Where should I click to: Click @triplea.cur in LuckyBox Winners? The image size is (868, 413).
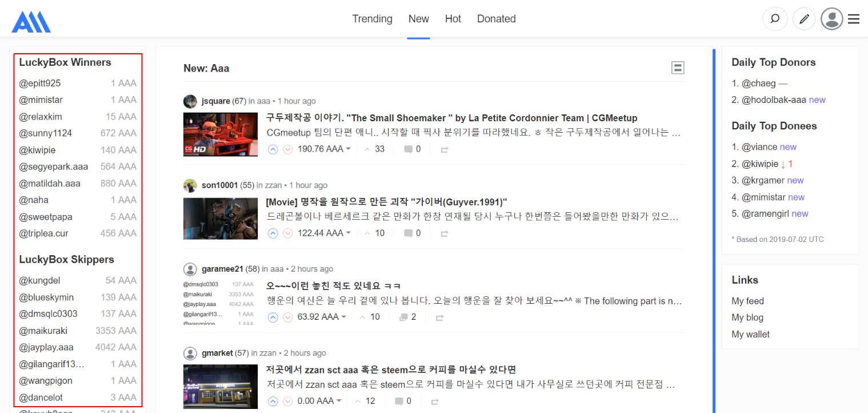click(44, 233)
